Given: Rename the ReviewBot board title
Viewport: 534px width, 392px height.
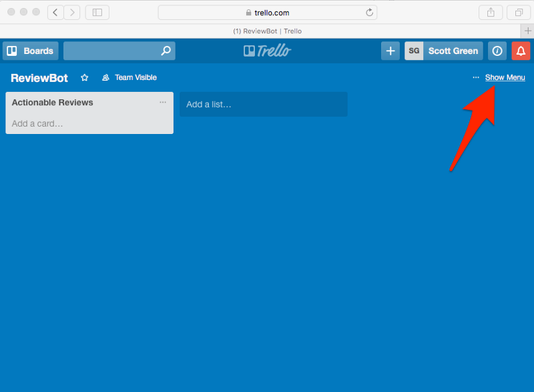Looking at the screenshot, I should point(39,78).
